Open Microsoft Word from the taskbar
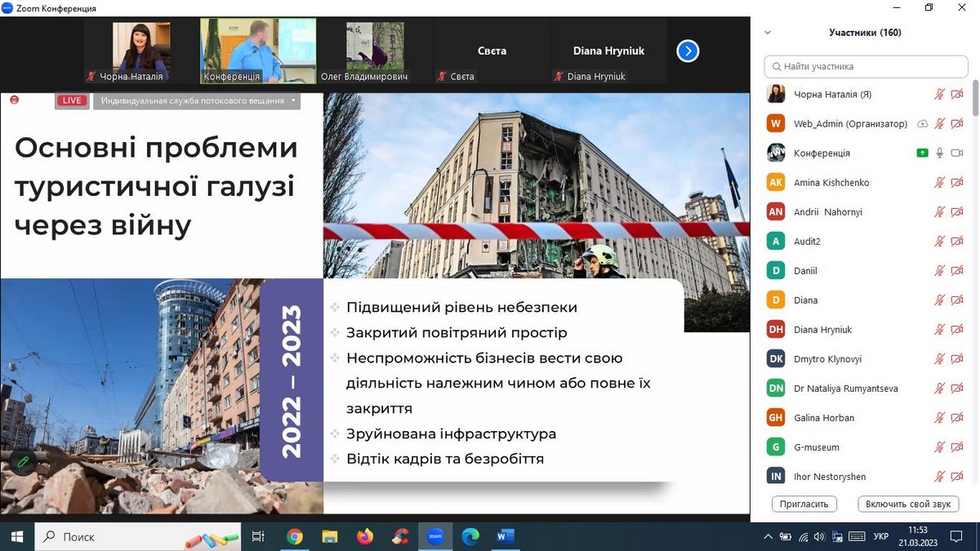This screenshot has height=551, width=980. [506, 536]
